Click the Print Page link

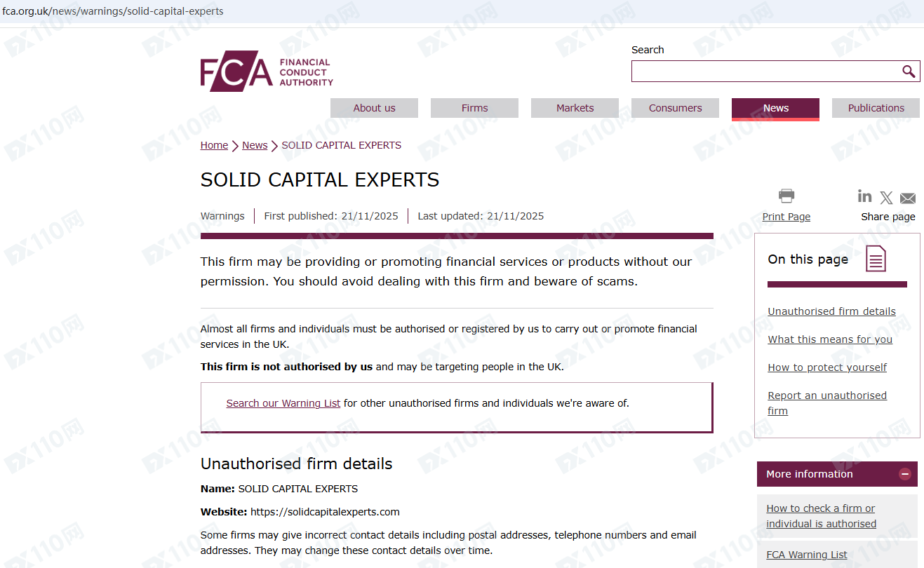[786, 217]
